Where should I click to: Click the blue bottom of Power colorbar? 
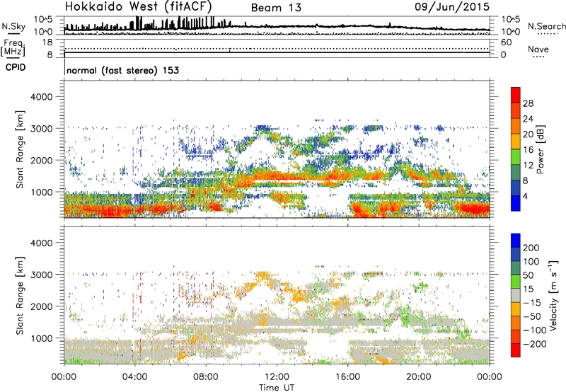tap(516, 203)
